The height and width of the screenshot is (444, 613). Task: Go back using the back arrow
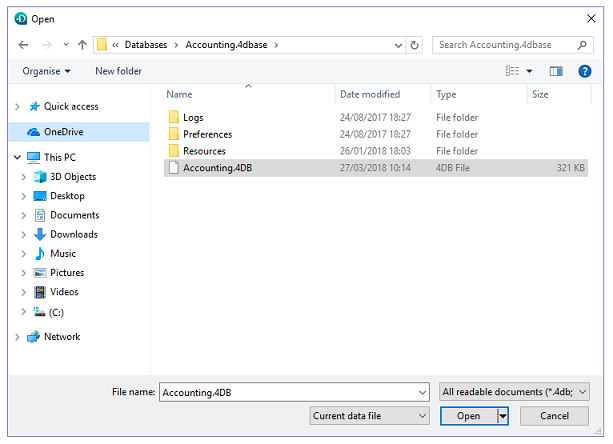[x=23, y=45]
